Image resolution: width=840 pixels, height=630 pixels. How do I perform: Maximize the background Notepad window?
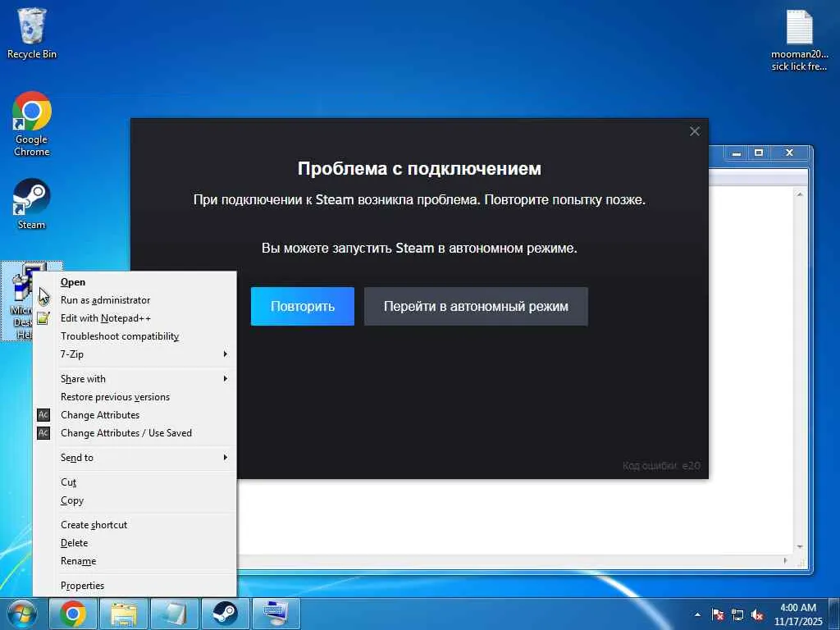click(x=759, y=153)
